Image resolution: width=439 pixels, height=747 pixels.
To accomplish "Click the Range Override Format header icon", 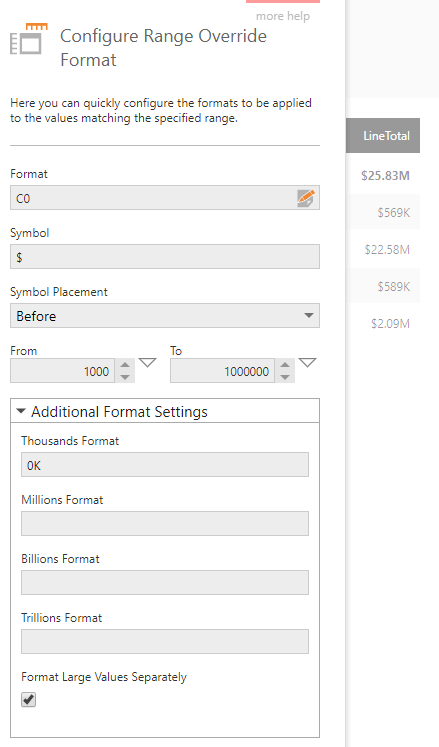I will [29, 39].
